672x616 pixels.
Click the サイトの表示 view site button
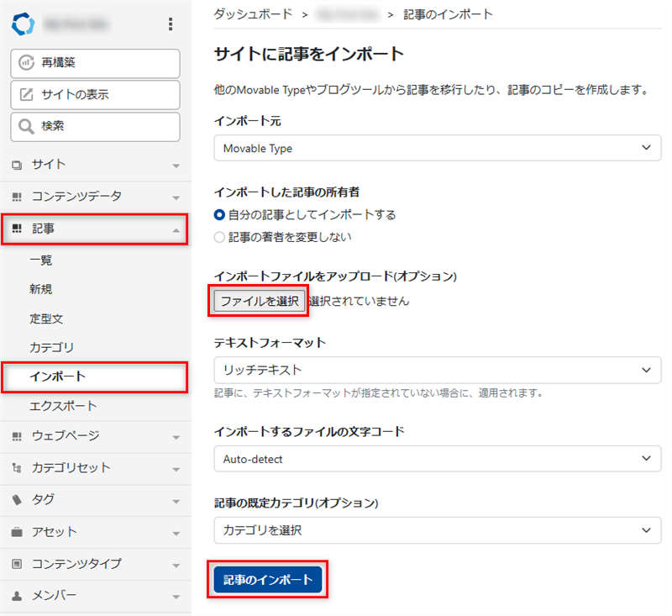(x=95, y=95)
